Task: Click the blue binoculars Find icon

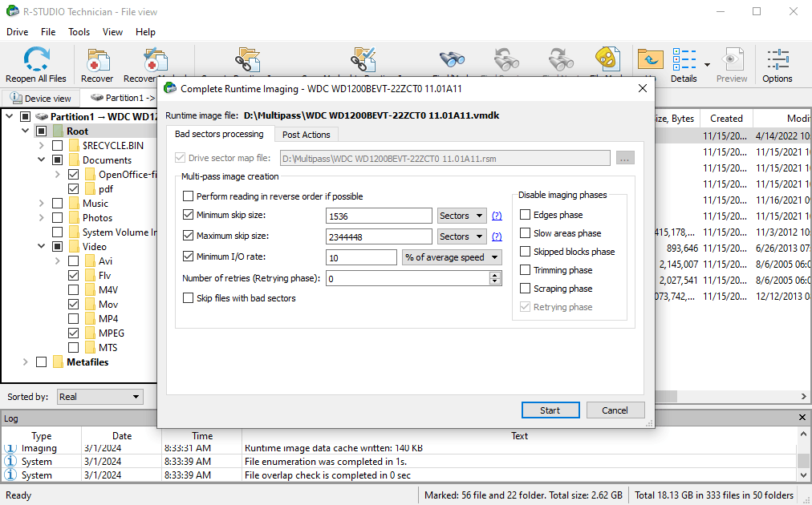Action: tap(452, 59)
